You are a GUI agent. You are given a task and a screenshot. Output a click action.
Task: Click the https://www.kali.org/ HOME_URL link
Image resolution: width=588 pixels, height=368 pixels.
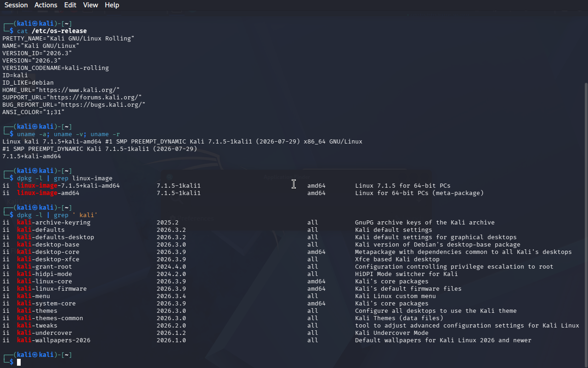pyautogui.click(x=78, y=90)
